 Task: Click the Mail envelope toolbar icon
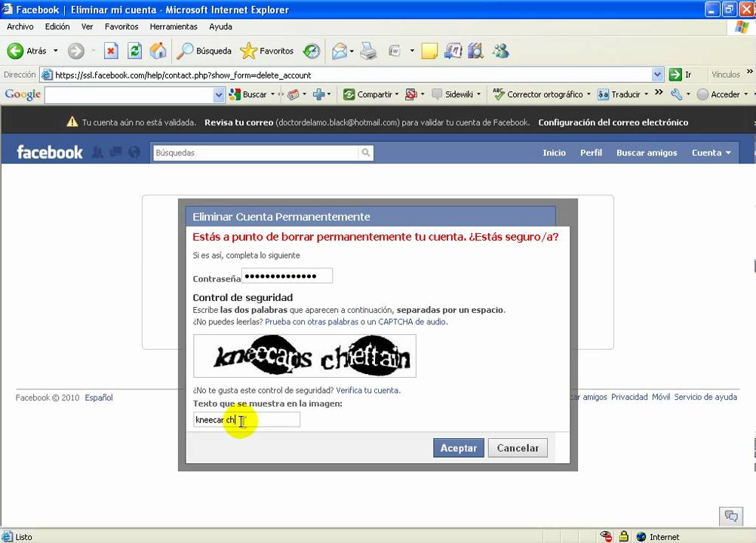pyautogui.click(x=340, y=51)
